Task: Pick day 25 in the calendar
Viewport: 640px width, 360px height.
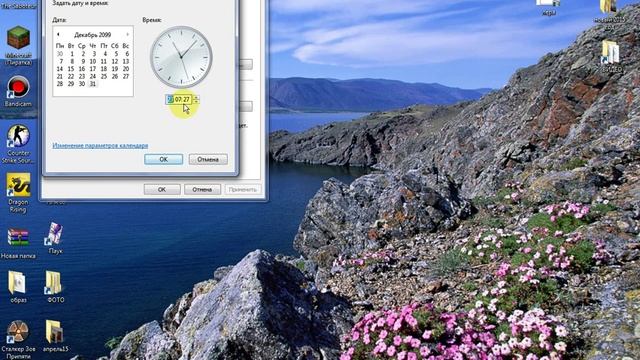Action: (104, 76)
